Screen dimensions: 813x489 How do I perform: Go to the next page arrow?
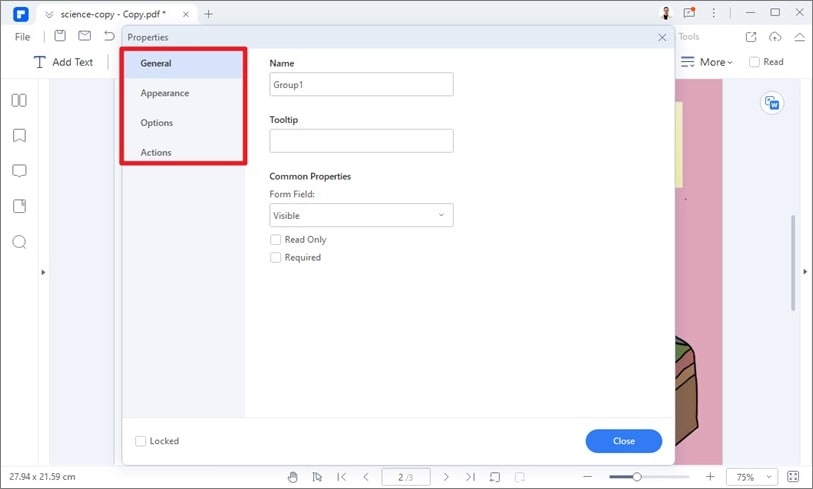446,477
